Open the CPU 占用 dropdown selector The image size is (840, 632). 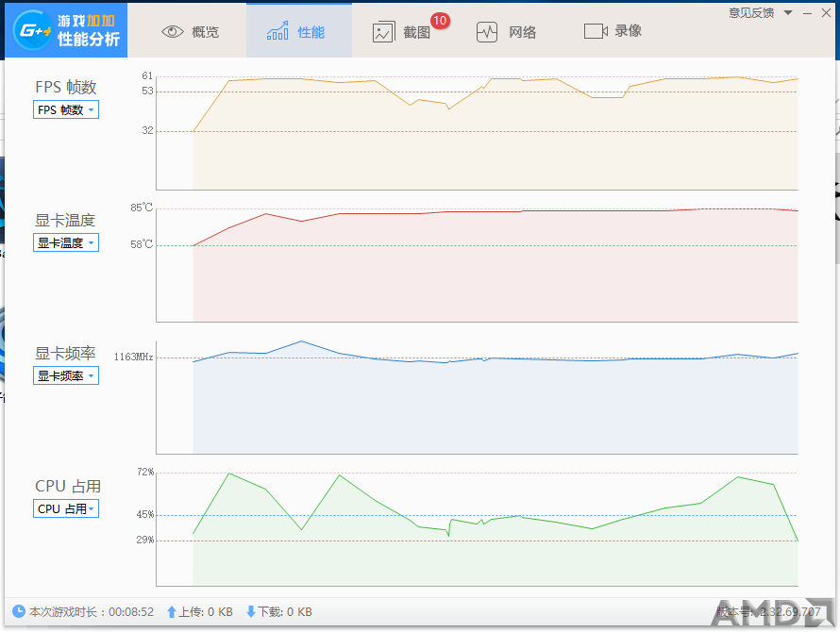(x=66, y=508)
